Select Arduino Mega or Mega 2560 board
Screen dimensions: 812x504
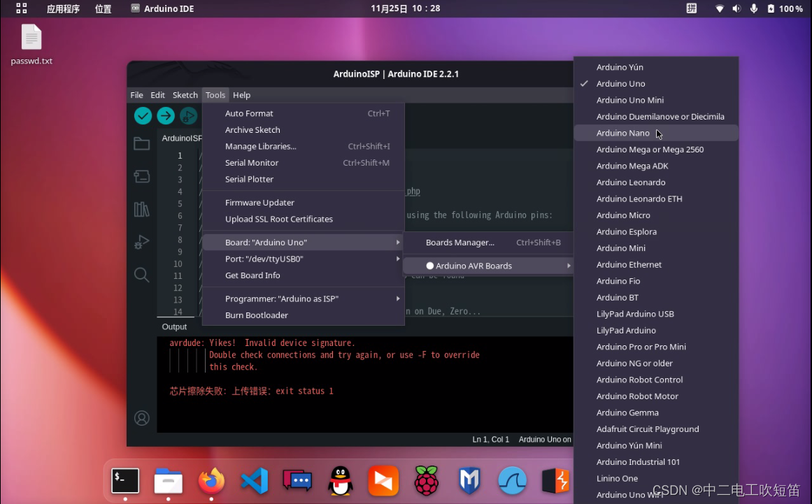point(650,149)
